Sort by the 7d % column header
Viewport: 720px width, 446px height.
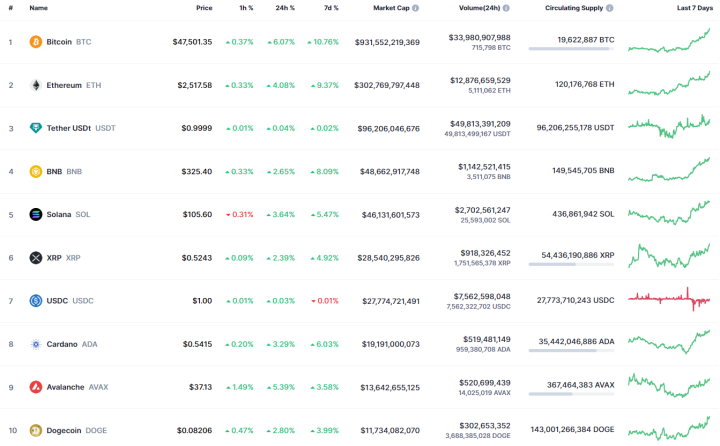coord(331,8)
